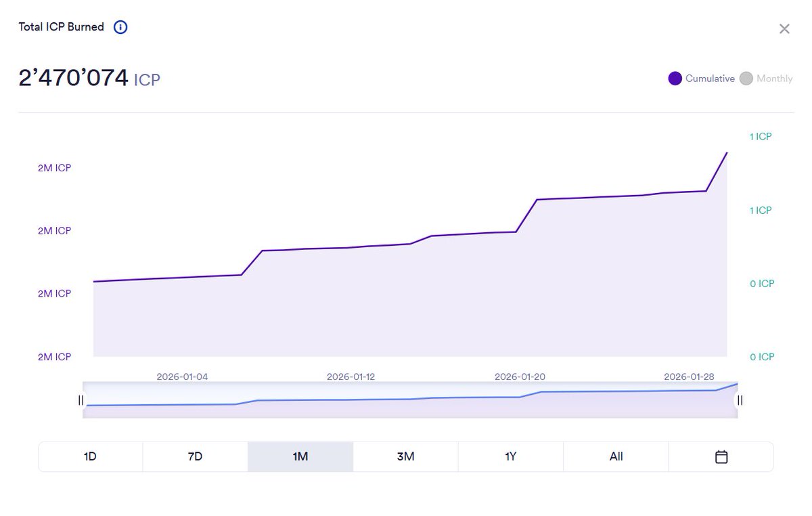
Task: Click the Monthly gray legend dot
Action: point(746,79)
